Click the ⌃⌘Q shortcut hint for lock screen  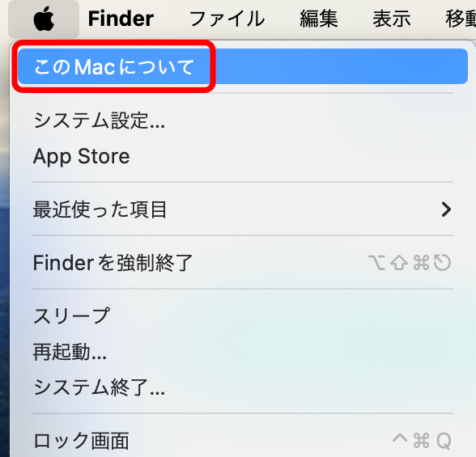422,440
